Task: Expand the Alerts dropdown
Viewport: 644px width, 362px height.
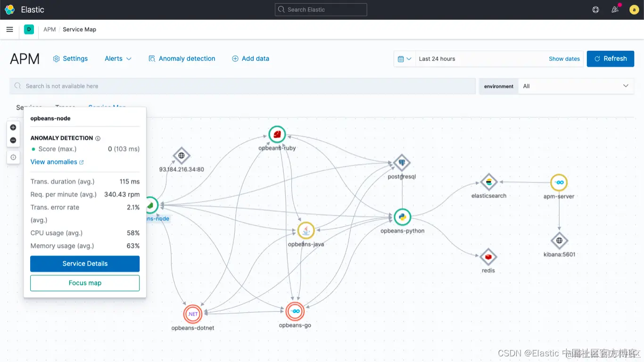Action: [118, 58]
